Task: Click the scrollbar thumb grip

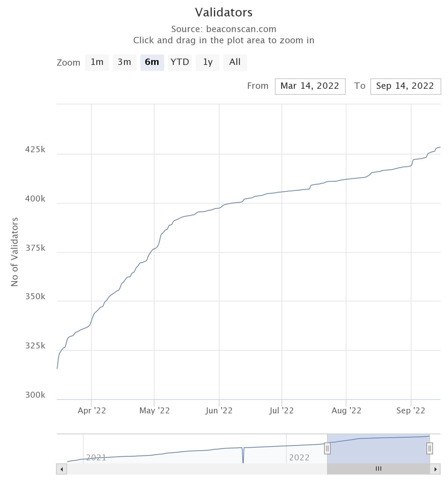Action: coord(378,469)
